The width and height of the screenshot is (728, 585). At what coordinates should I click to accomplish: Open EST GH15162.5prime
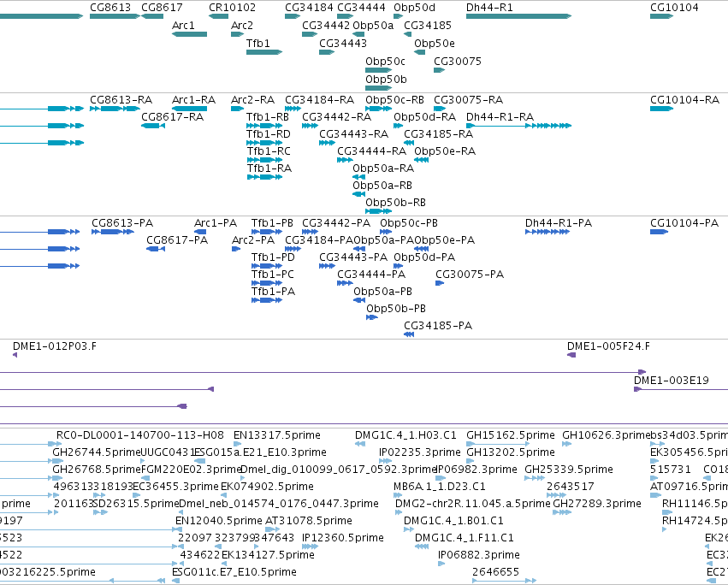(x=498, y=445)
